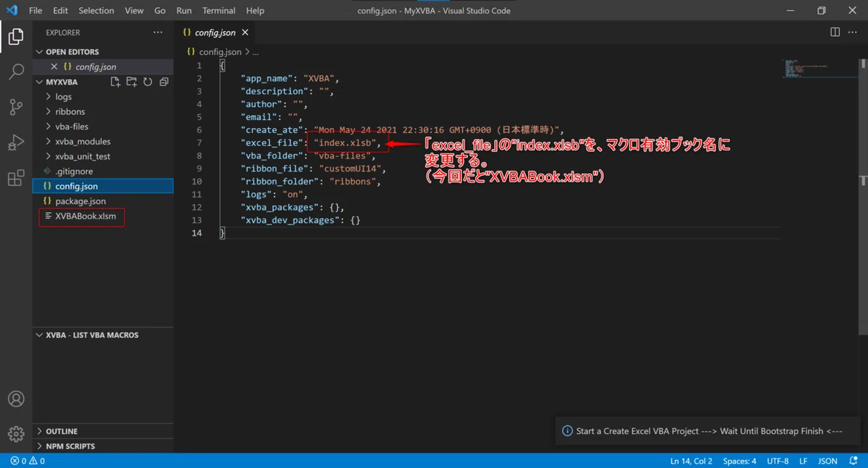Viewport: 868px width, 468px height.
Task: Open the Run and Debug view icon
Action: coord(16,142)
